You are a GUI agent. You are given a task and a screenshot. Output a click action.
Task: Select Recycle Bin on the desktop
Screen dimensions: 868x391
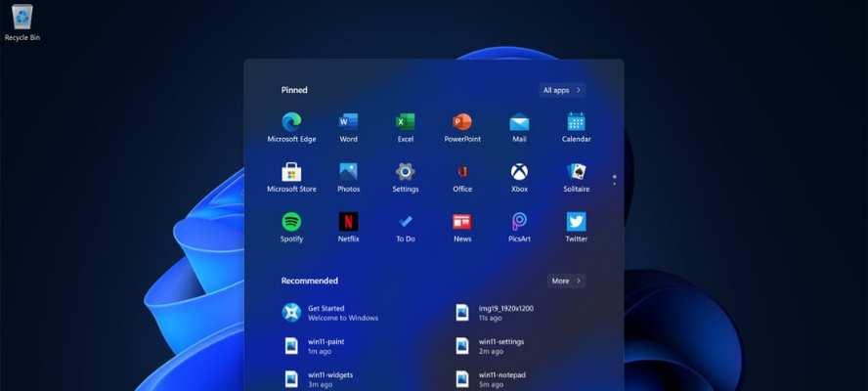[22, 22]
